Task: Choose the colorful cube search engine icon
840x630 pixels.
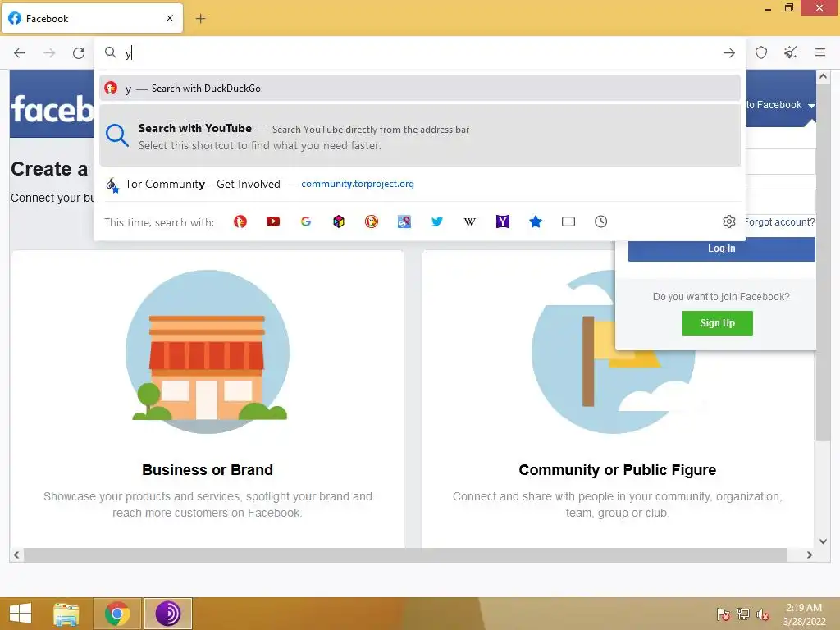Action: [x=339, y=221]
